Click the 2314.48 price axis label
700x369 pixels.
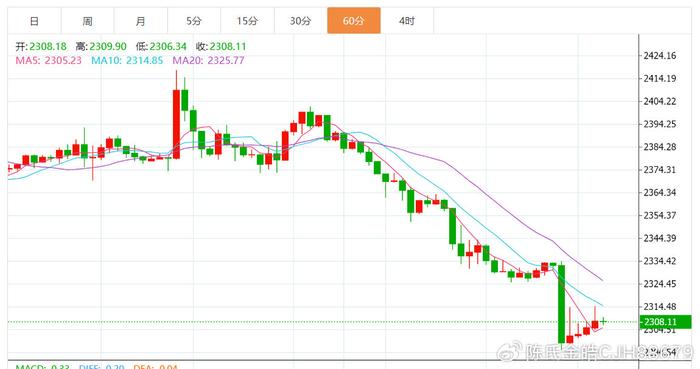[x=660, y=307]
